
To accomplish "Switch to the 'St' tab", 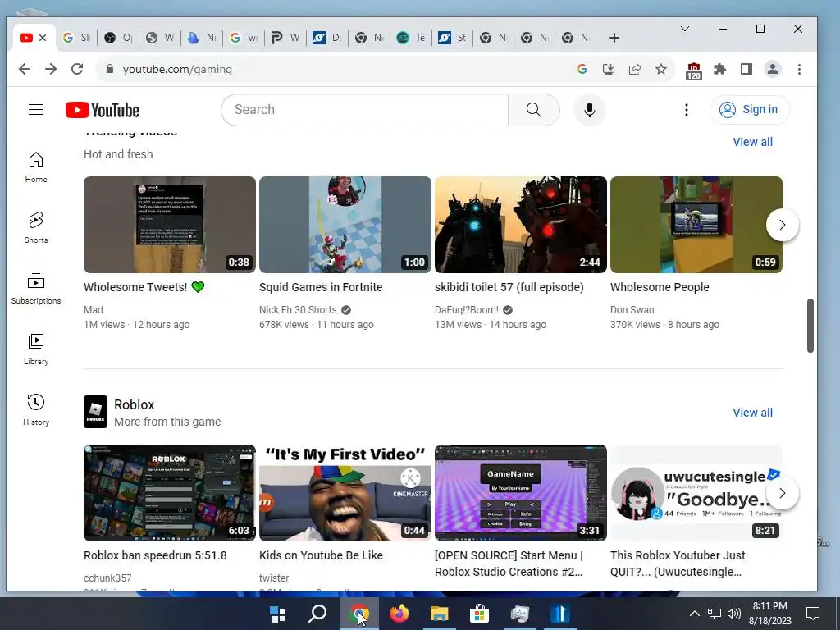I will pyautogui.click(x=453, y=38).
